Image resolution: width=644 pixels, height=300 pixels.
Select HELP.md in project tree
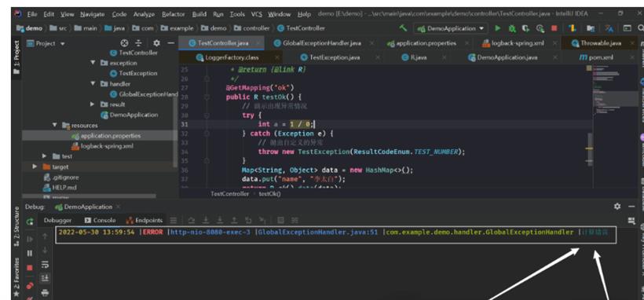point(59,188)
